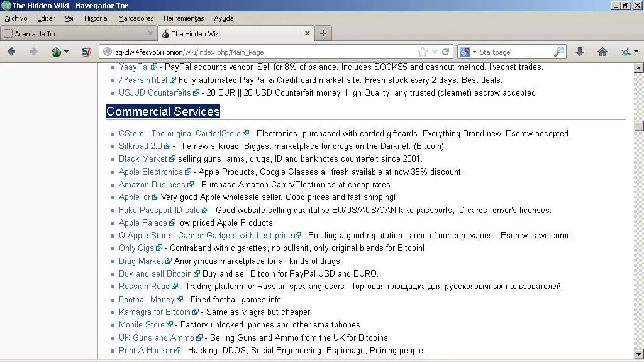Go forward with the forward arrow

point(34,52)
